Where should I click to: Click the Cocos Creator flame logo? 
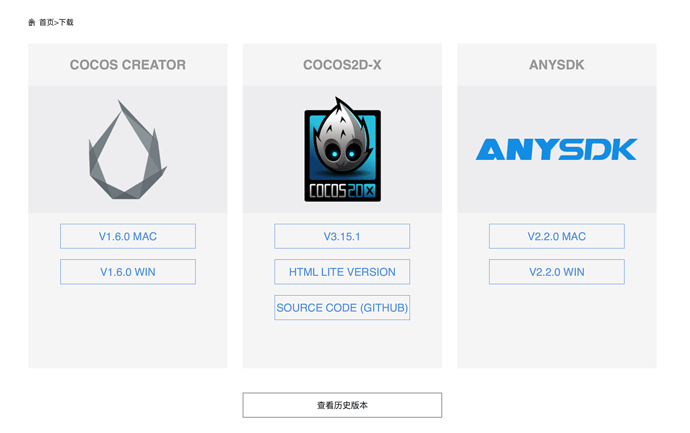[x=128, y=150]
